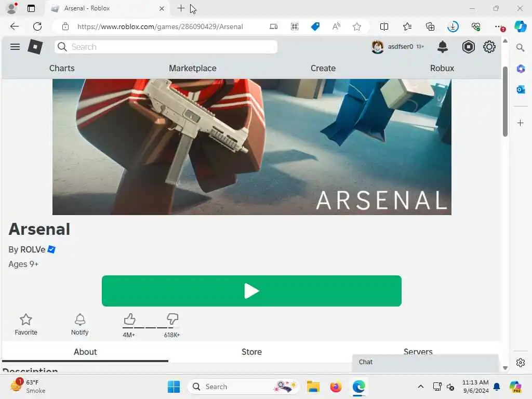
Task: Close the Arsenal - Roblox tab
Action: 162,8
